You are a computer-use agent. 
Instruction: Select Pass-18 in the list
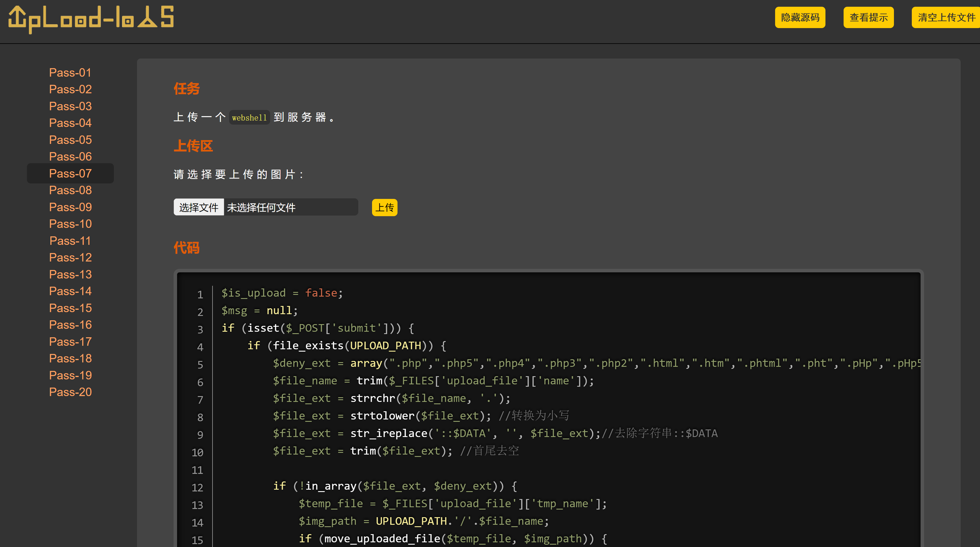point(70,358)
